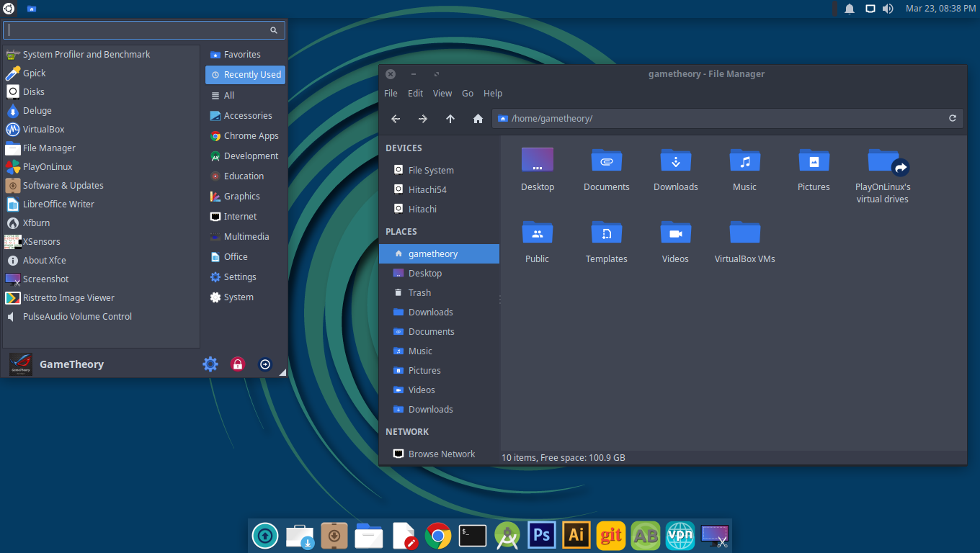Click the lock screen icon in menu
Viewport: 980px width, 553px height.
coord(237,364)
